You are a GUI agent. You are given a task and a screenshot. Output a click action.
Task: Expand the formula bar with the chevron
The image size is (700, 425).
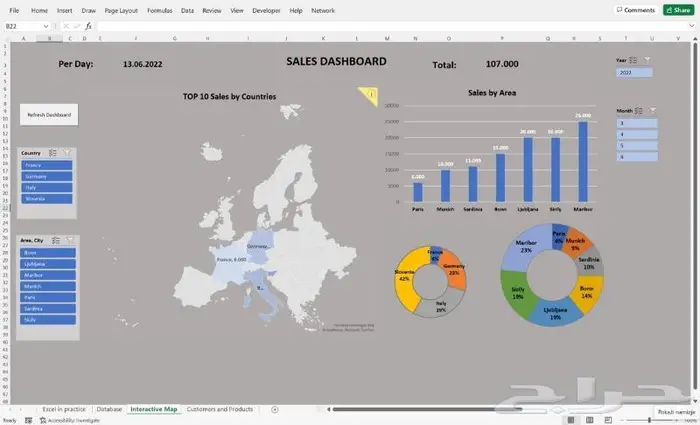click(692, 26)
